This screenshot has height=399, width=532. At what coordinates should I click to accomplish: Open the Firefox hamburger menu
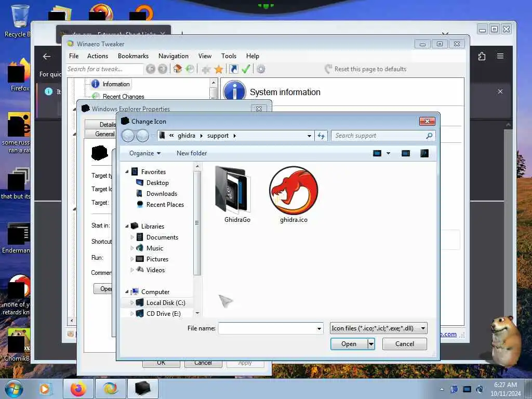(x=500, y=56)
